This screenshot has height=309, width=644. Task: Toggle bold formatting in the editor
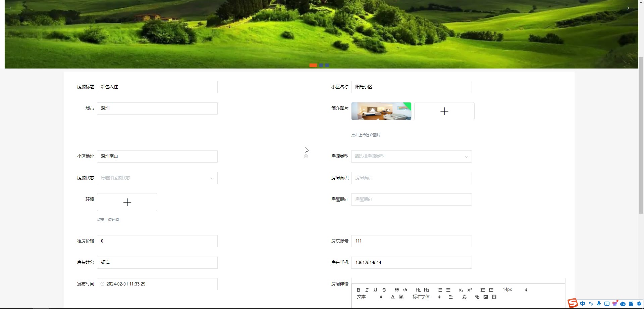(x=358, y=290)
